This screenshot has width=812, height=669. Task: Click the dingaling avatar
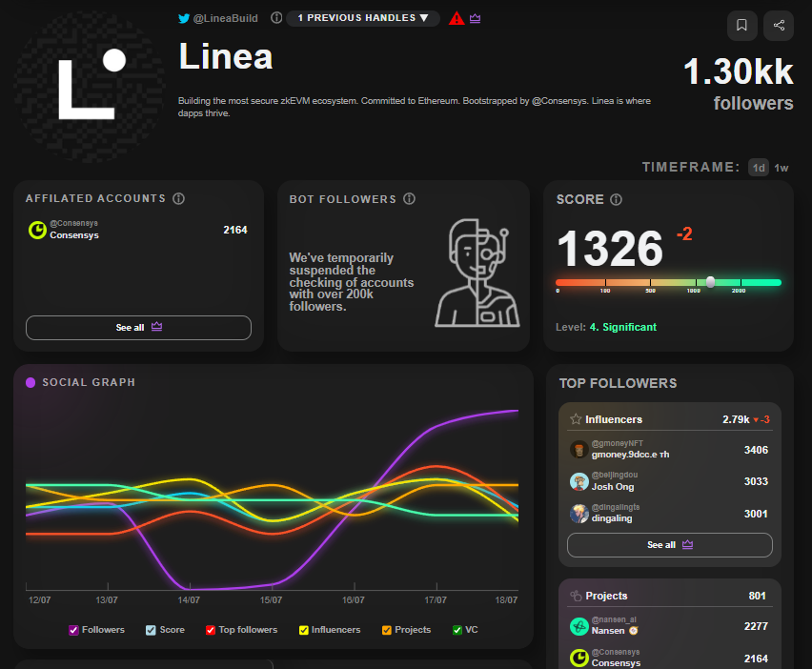(579, 514)
